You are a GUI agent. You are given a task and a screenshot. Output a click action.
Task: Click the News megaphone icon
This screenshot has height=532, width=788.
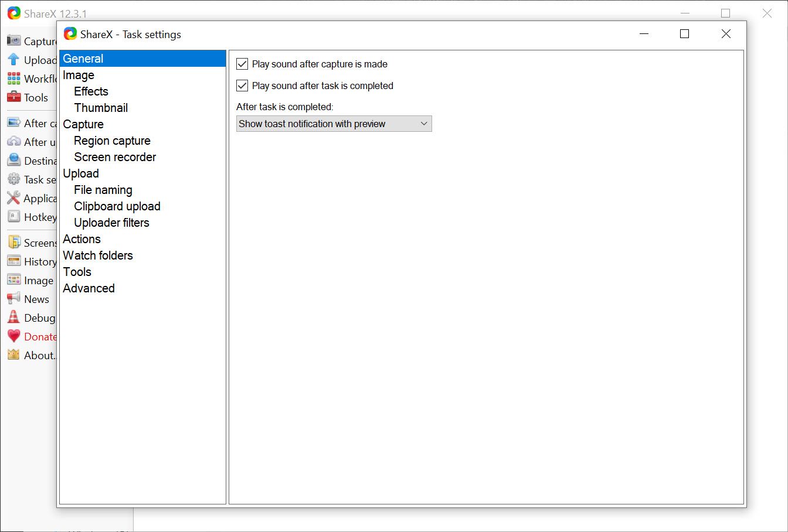tap(14, 299)
